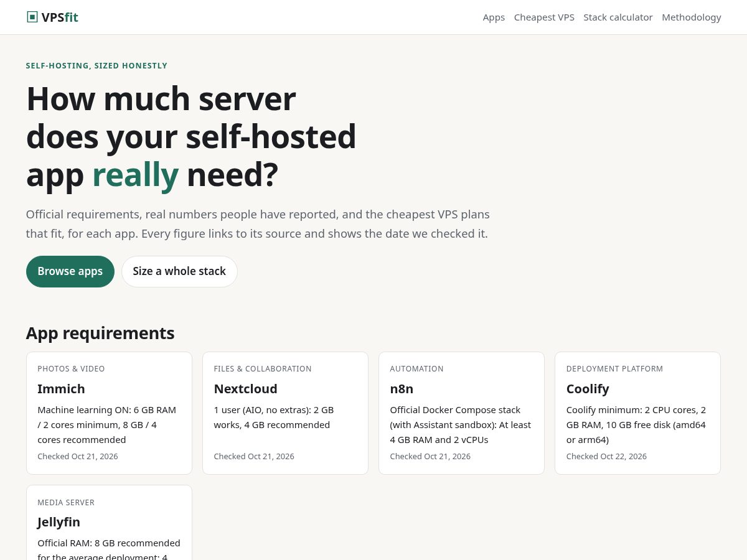Click the VPSfit brand name text
Screen dimensions: 747x560
[60, 17]
